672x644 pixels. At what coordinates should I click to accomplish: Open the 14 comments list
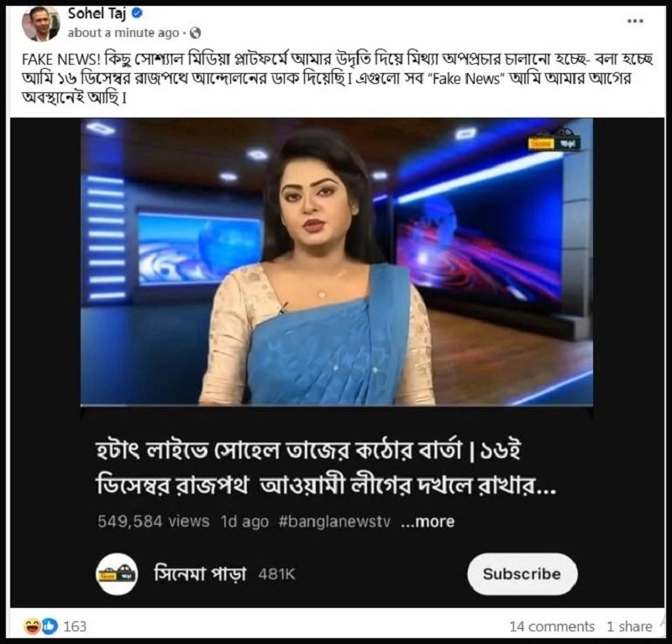pos(552,626)
